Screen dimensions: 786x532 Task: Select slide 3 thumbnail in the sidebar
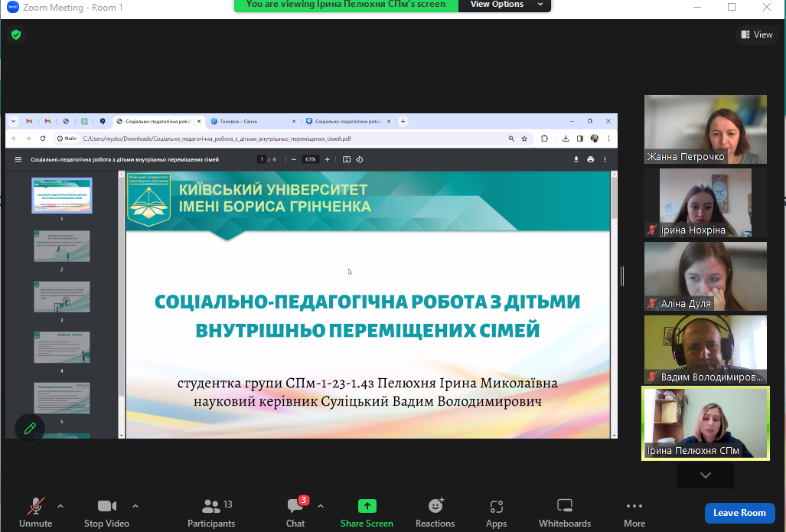61,296
